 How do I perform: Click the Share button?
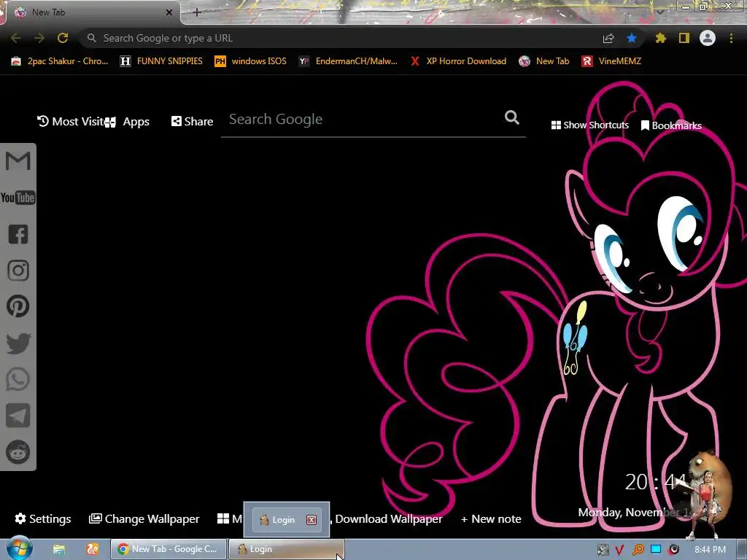[192, 122]
